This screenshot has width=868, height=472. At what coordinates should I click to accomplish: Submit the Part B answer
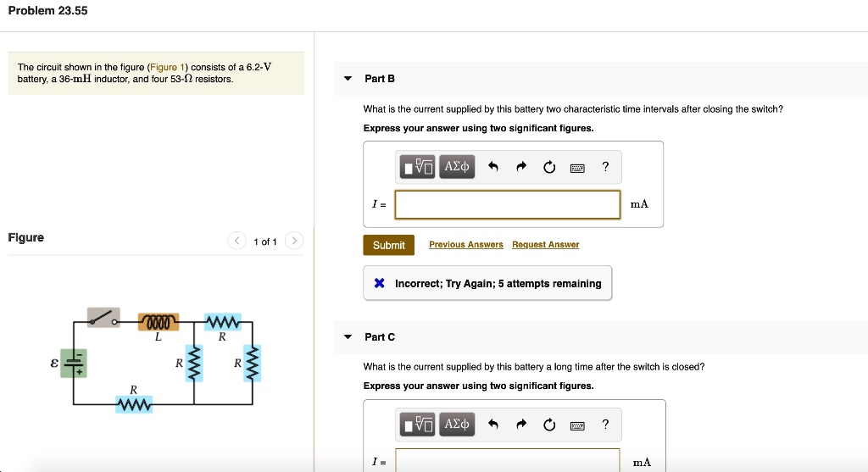tap(388, 245)
